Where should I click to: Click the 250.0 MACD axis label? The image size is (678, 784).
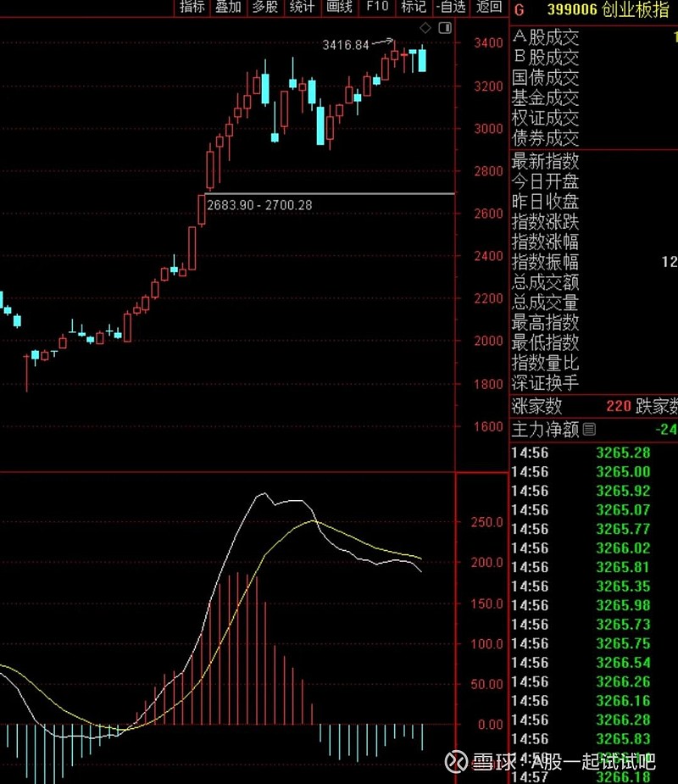pos(486,522)
